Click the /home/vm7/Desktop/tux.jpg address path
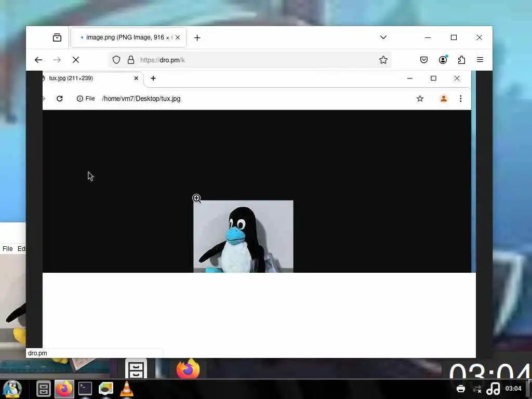The image size is (532, 399). [x=141, y=99]
